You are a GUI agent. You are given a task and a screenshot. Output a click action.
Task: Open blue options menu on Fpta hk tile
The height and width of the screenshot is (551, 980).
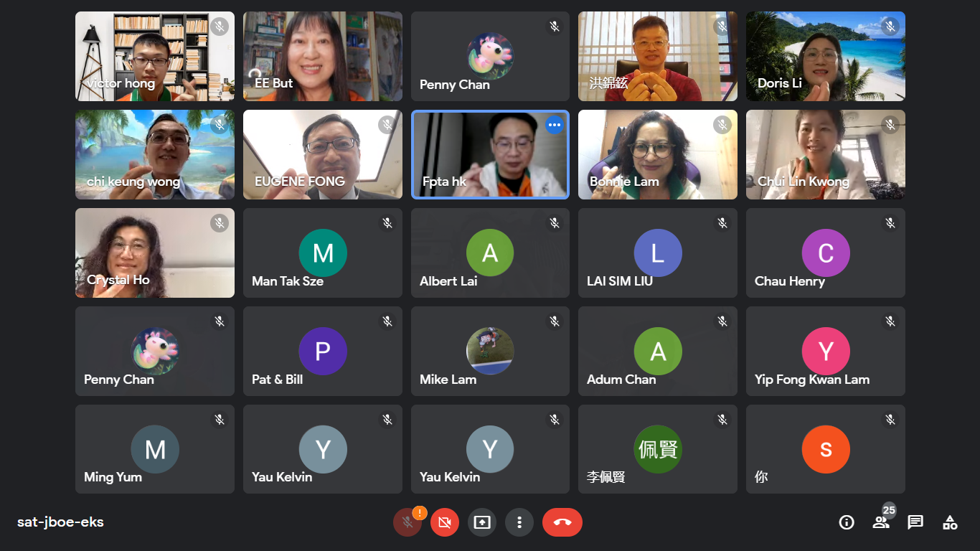pos(555,125)
